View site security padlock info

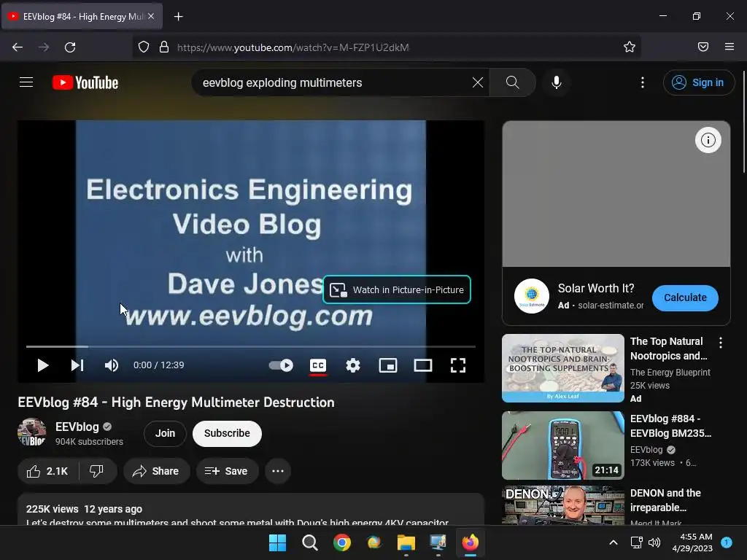[164, 47]
